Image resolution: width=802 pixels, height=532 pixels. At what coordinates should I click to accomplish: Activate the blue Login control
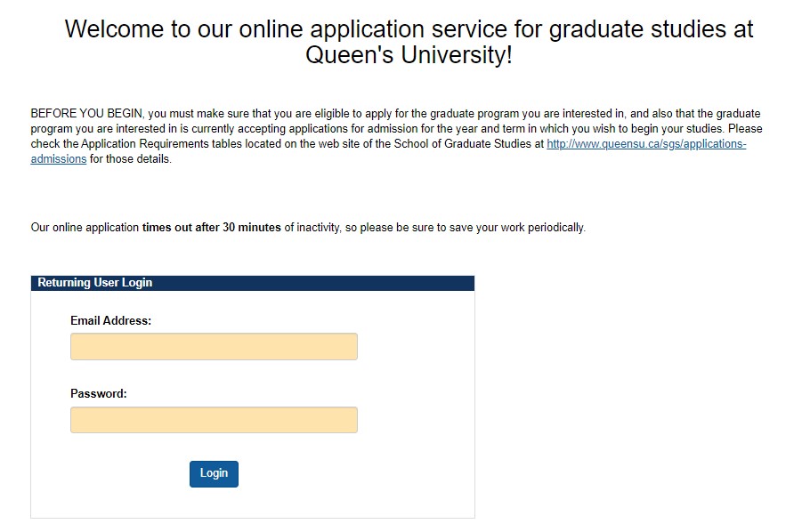point(213,473)
